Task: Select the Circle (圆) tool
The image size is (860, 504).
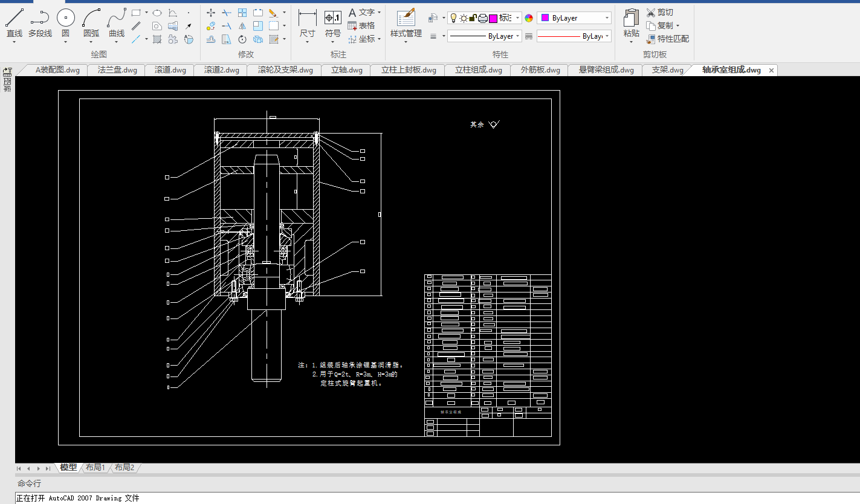Action: point(65,23)
